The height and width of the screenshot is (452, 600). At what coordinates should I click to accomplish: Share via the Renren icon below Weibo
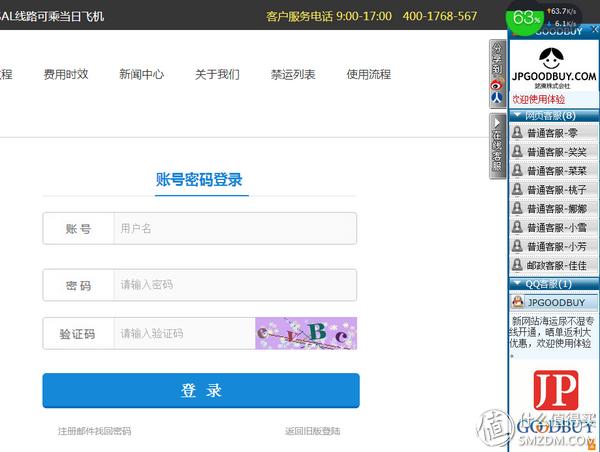pos(497,98)
